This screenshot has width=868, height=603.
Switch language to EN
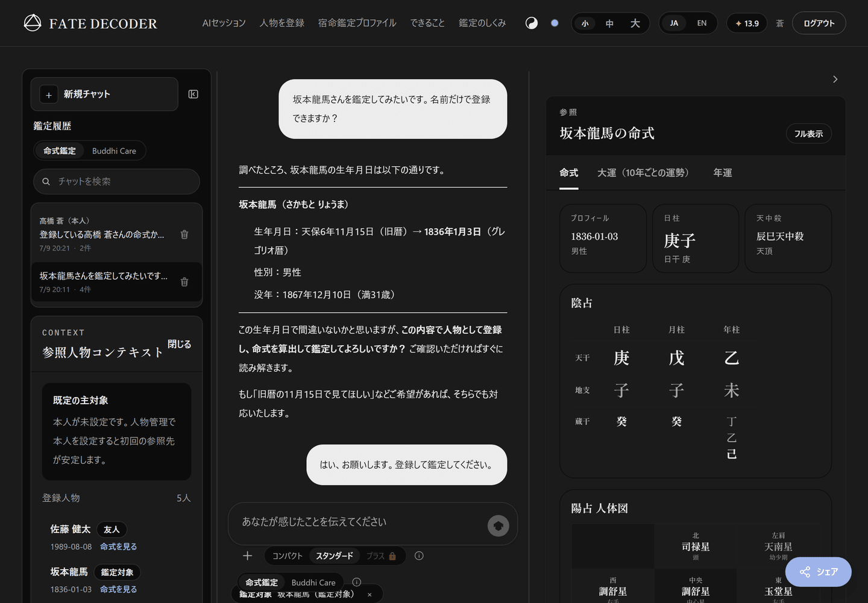[702, 23]
